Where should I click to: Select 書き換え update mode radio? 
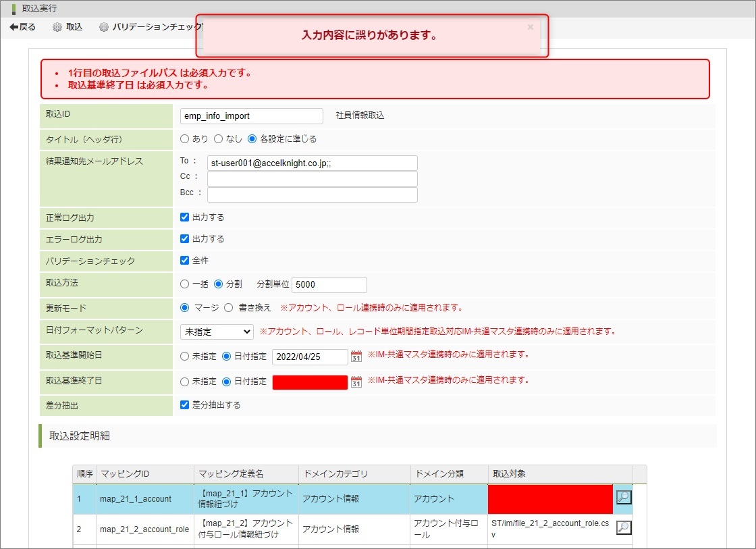click(x=228, y=308)
